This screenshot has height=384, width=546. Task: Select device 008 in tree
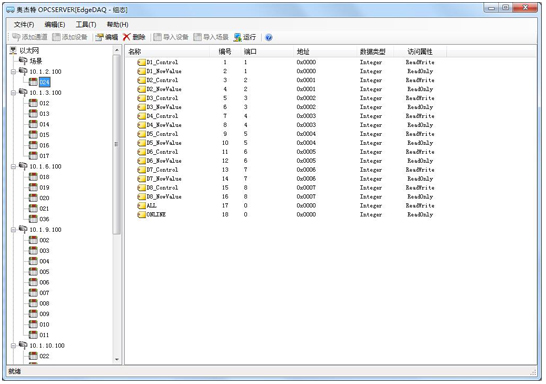pyautogui.click(x=44, y=304)
